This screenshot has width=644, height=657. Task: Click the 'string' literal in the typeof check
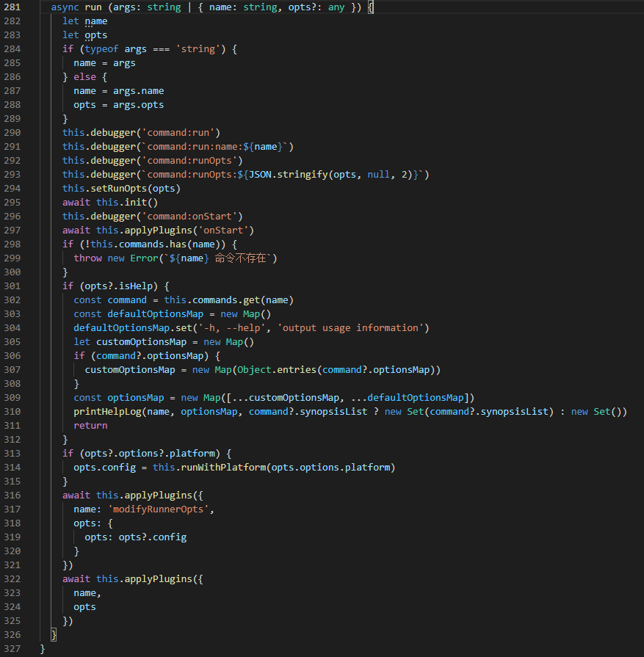[198, 49]
